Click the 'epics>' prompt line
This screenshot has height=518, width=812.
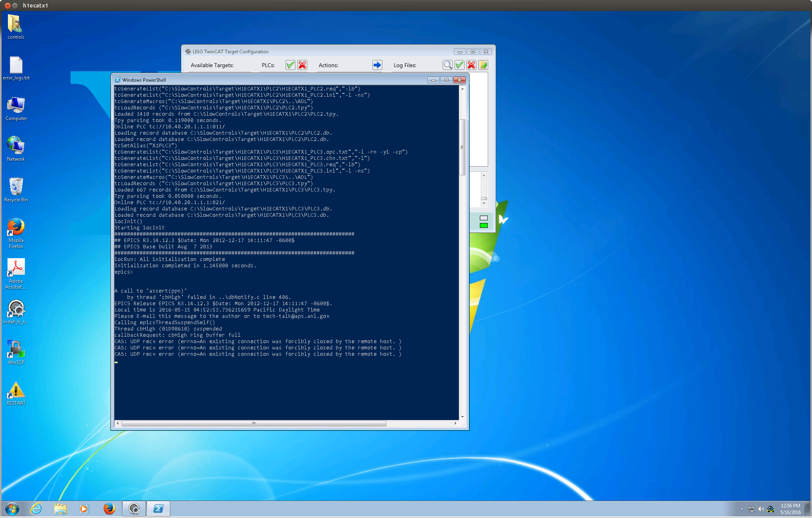click(124, 272)
